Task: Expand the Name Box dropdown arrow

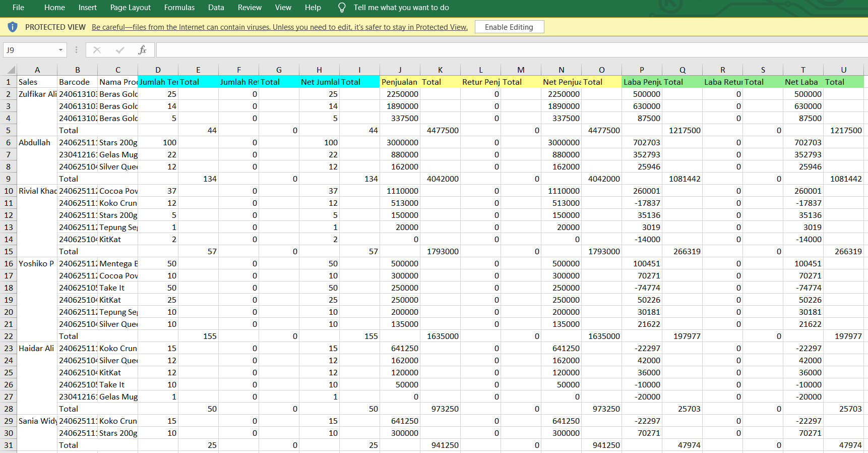Action: (x=60, y=50)
